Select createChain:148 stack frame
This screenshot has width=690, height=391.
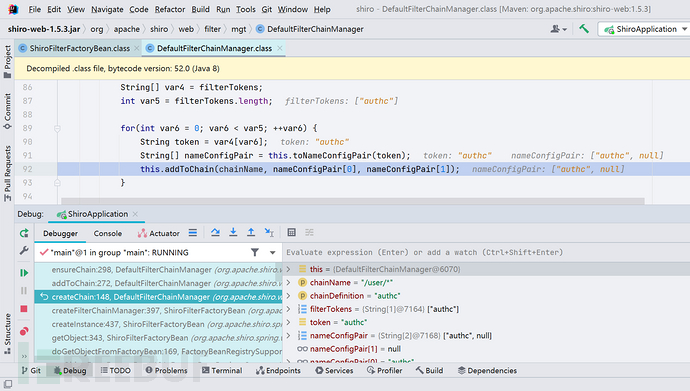click(x=158, y=297)
